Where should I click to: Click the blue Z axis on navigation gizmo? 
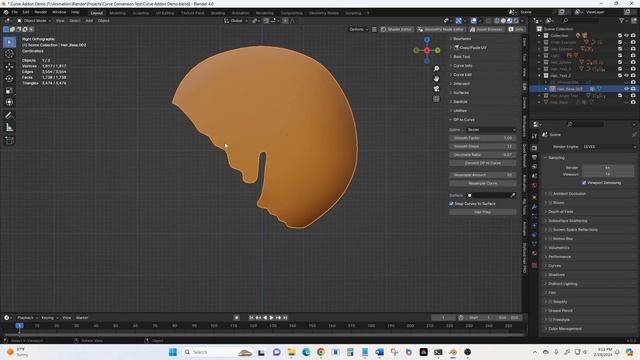[x=427, y=40]
